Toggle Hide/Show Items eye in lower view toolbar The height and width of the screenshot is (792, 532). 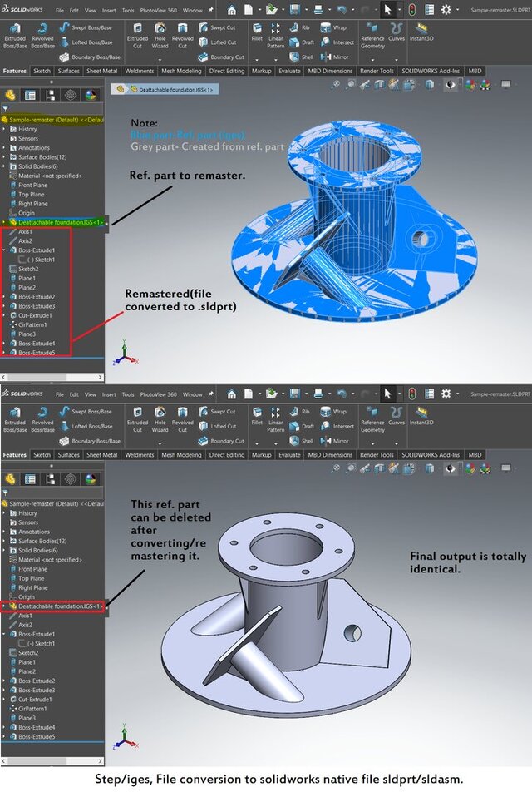point(451,468)
